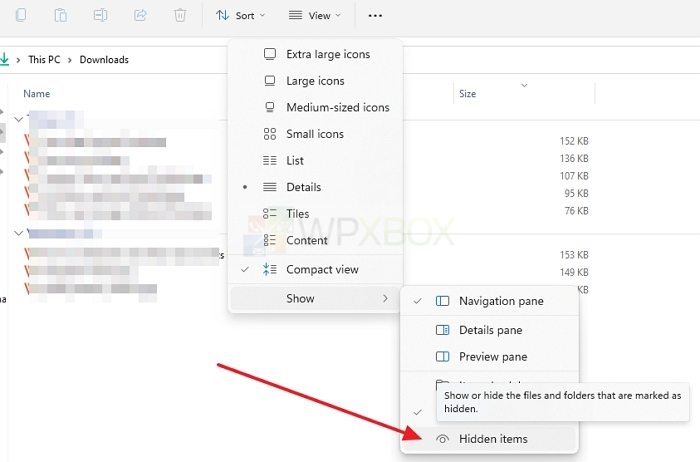Click the Share icon in toolbar
The height and width of the screenshot is (462, 700).
[140, 15]
